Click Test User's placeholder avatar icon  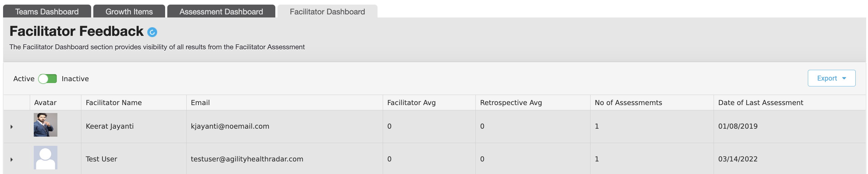coord(45,157)
